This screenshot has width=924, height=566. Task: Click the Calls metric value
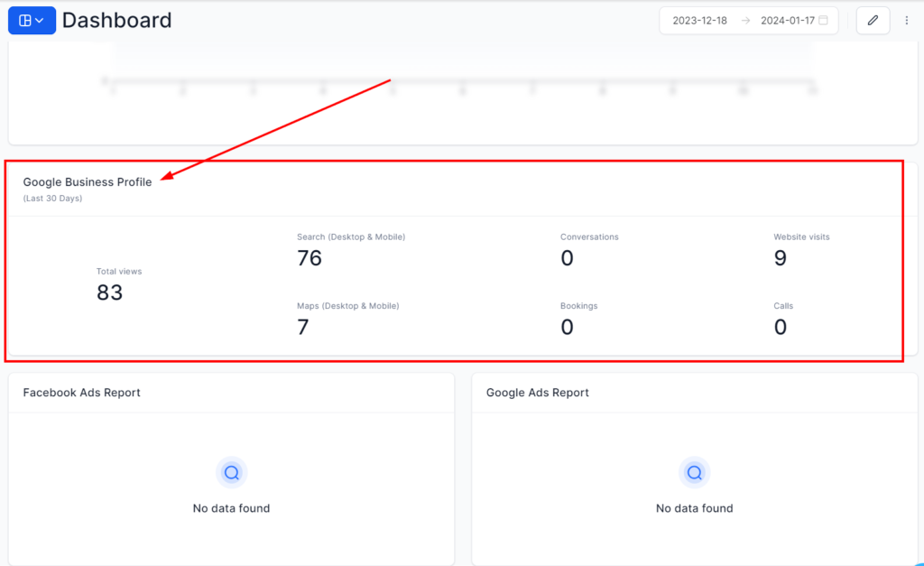coord(781,327)
